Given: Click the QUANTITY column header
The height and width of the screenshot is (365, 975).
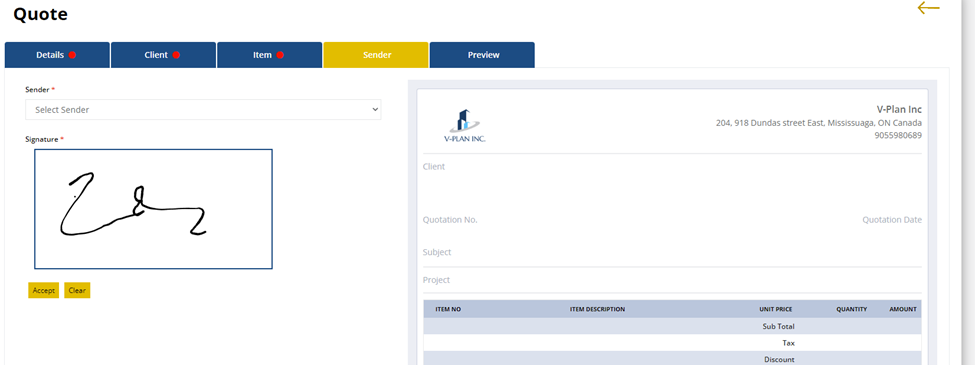Looking at the screenshot, I should [x=851, y=309].
